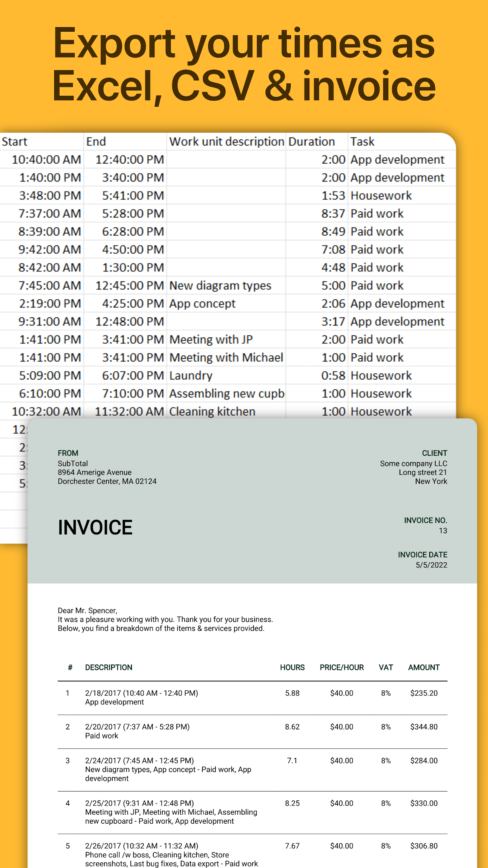Select the start time cell "9:42:00 AM"
The width and height of the screenshot is (488, 868).
click(x=50, y=249)
